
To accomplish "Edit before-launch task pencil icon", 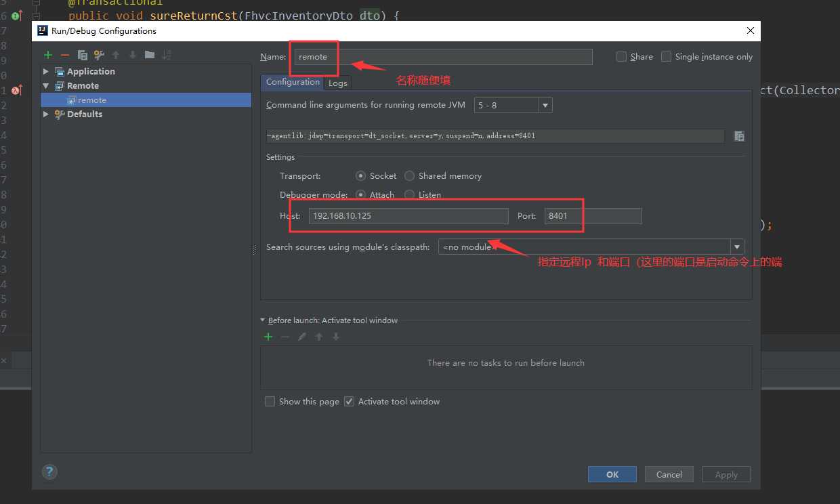I will (302, 337).
